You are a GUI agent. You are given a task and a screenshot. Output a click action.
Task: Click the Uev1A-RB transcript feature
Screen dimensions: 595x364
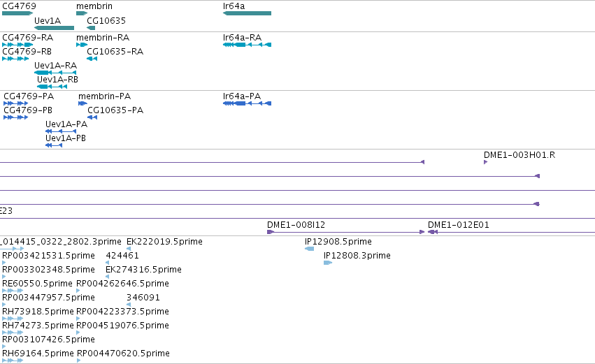click(52, 87)
